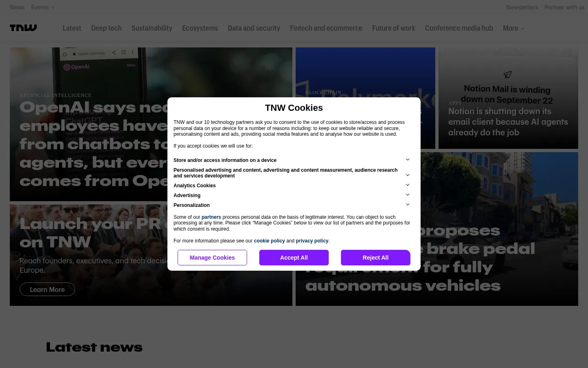Expand the Personalization section chevron

[x=408, y=205]
